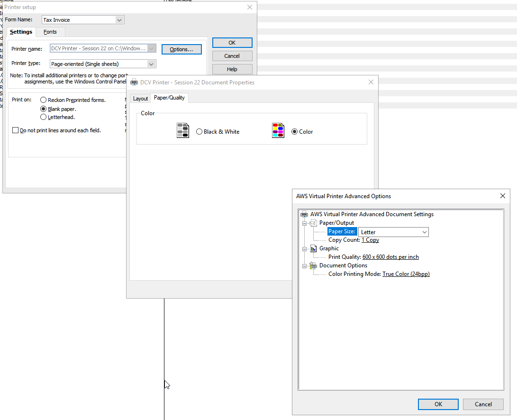The height and width of the screenshot is (420, 517).
Task: Switch to the Fonts tab
Action: click(50, 32)
